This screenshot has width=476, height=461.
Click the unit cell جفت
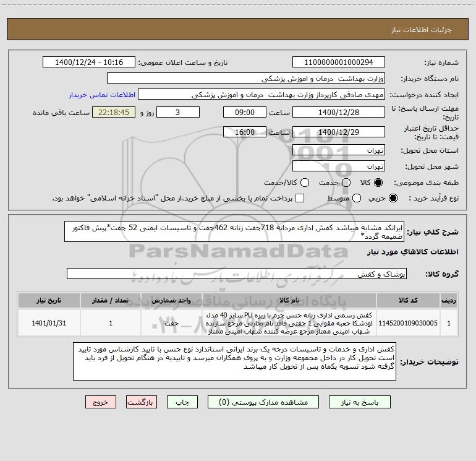[171, 323]
